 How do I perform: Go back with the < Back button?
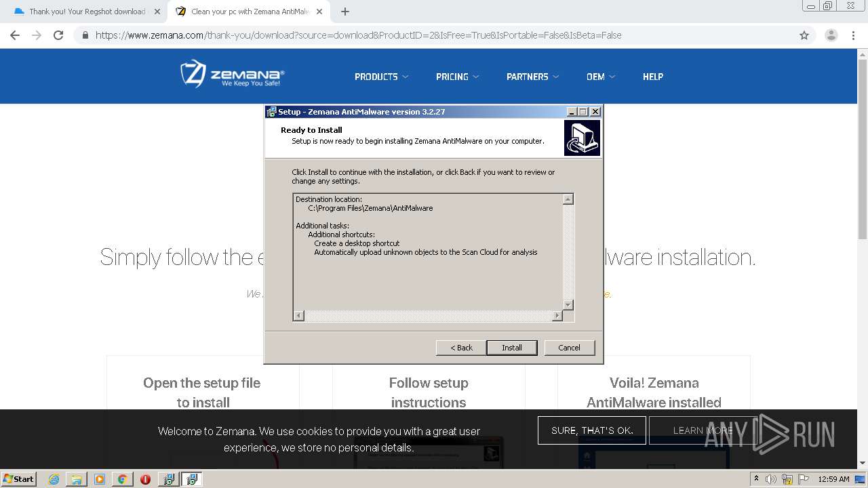pos(461,348)
